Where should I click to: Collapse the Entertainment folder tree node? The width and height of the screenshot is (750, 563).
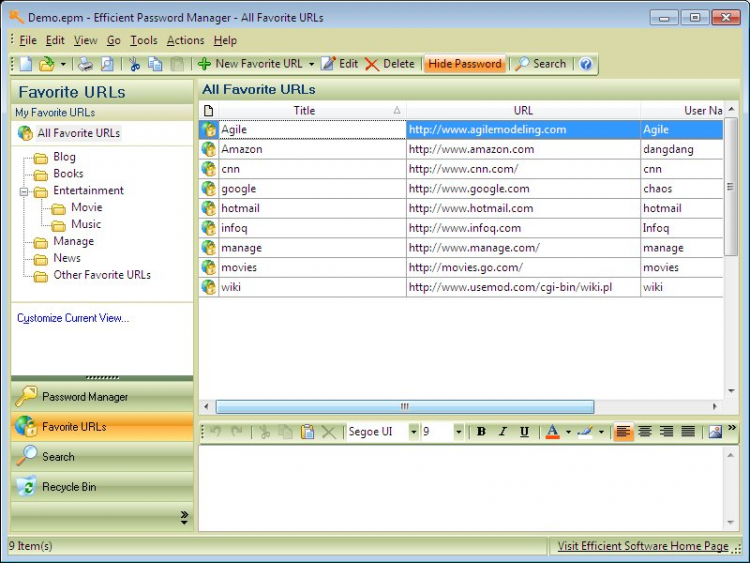tap(23, 191)
